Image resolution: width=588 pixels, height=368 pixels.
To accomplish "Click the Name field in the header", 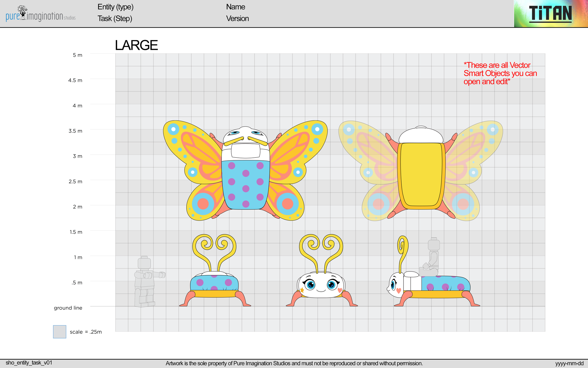I will [x=235, y=7].
